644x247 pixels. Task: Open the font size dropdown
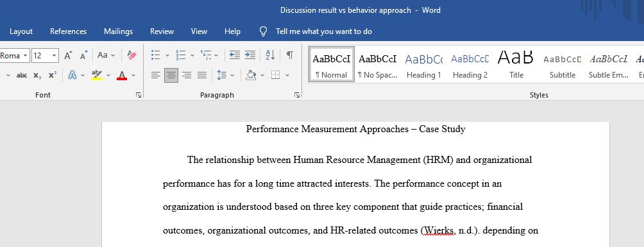[x=55, y=55]
